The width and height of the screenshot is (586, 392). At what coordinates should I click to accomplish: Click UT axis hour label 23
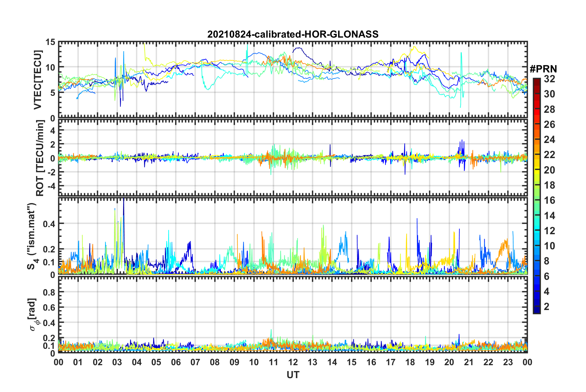tap(508, 362)
